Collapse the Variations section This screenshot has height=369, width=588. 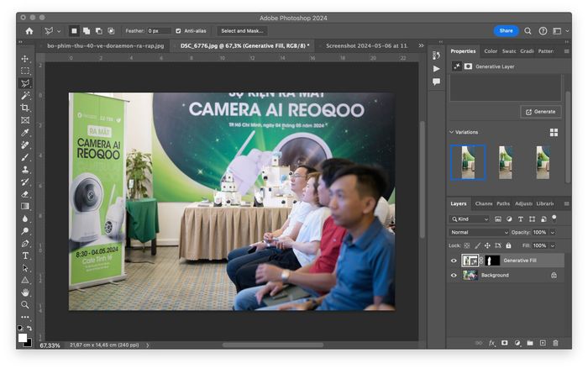coord(452,132)
